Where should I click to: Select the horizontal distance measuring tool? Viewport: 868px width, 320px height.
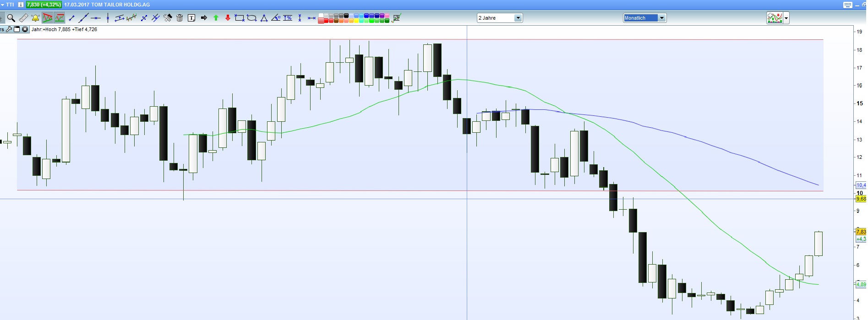311,18
